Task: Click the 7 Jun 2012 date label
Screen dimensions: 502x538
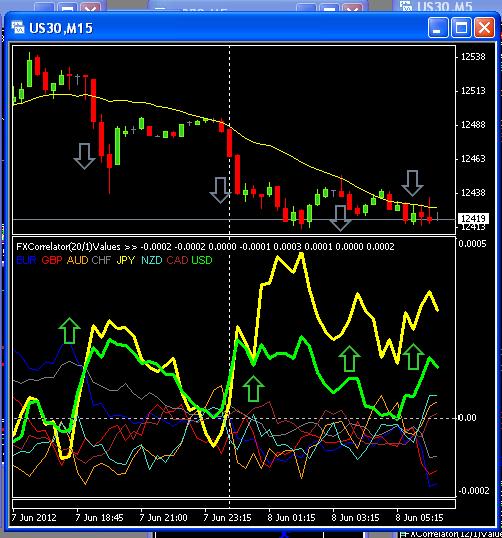Action: point(34,517)
